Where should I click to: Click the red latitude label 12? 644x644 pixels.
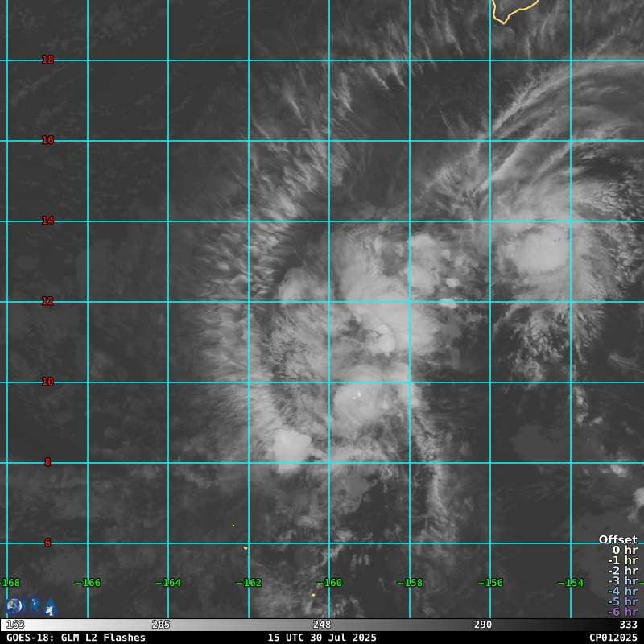(48, 301)
